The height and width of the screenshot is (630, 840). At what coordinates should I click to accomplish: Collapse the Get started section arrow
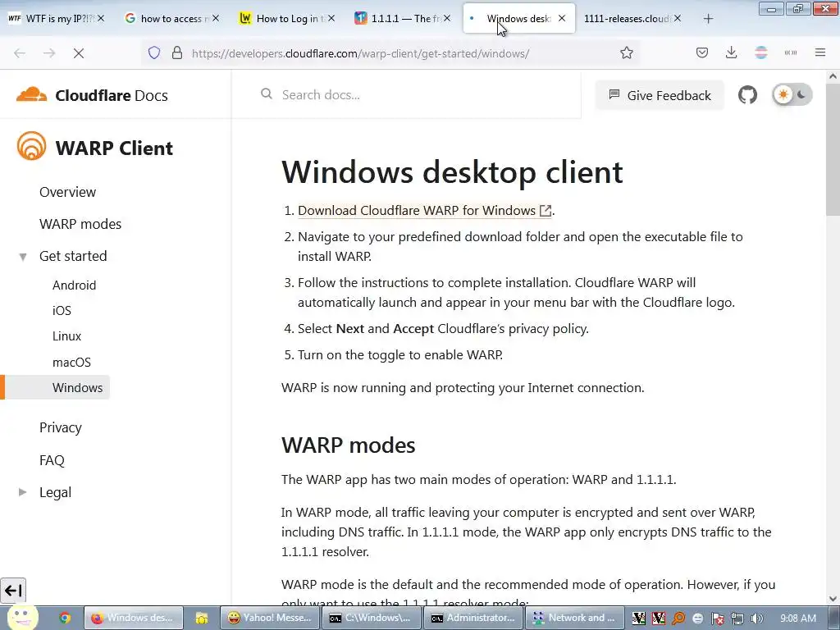pyautogui.click(x=22, y=257)
